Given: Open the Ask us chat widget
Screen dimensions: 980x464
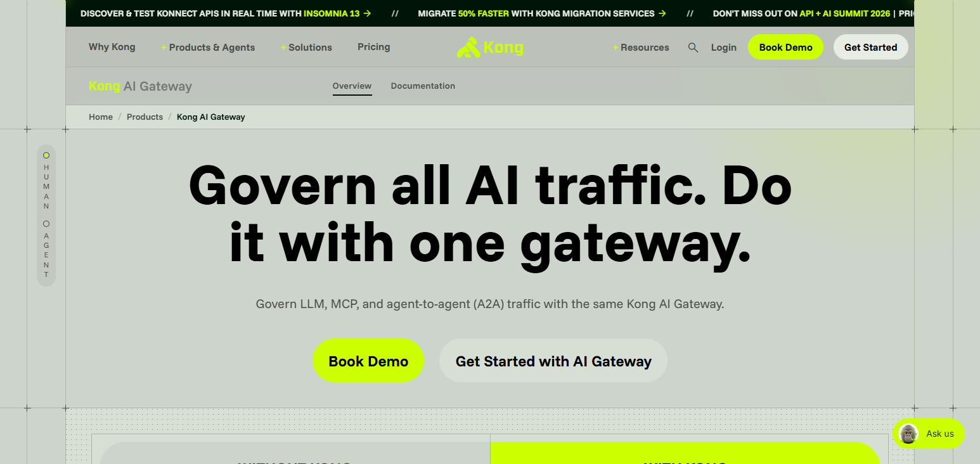Looking at the screenshot, I should pyautogui.click(x=929, y=434).
